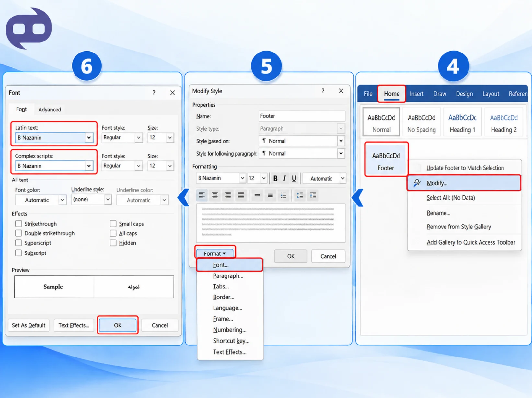Increase paragraph spacing icon

[300, 195]
